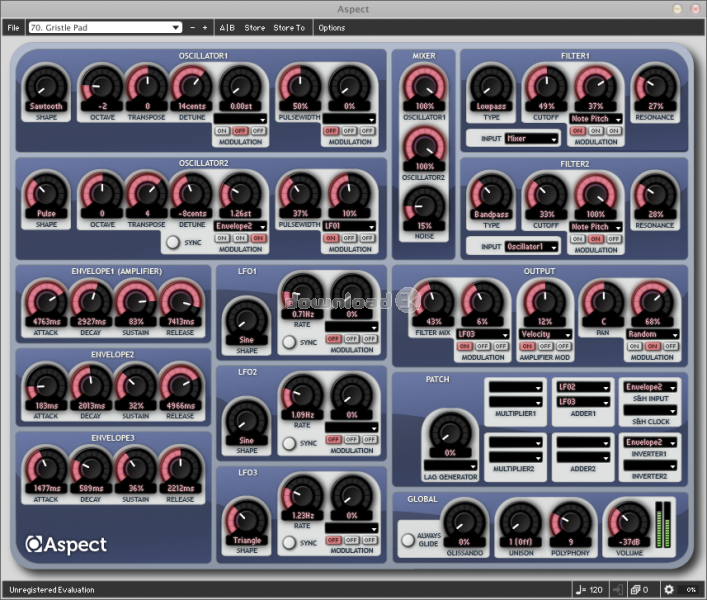Click Mixer noise knob at 15%
The width and height of the screenshot is (707, 600).
tap(424, 206)
